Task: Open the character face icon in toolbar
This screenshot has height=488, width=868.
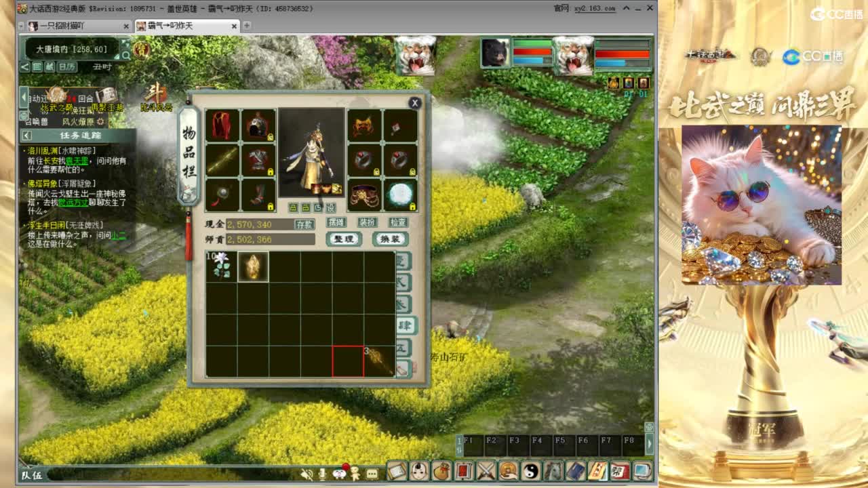Action: (419, 470)
